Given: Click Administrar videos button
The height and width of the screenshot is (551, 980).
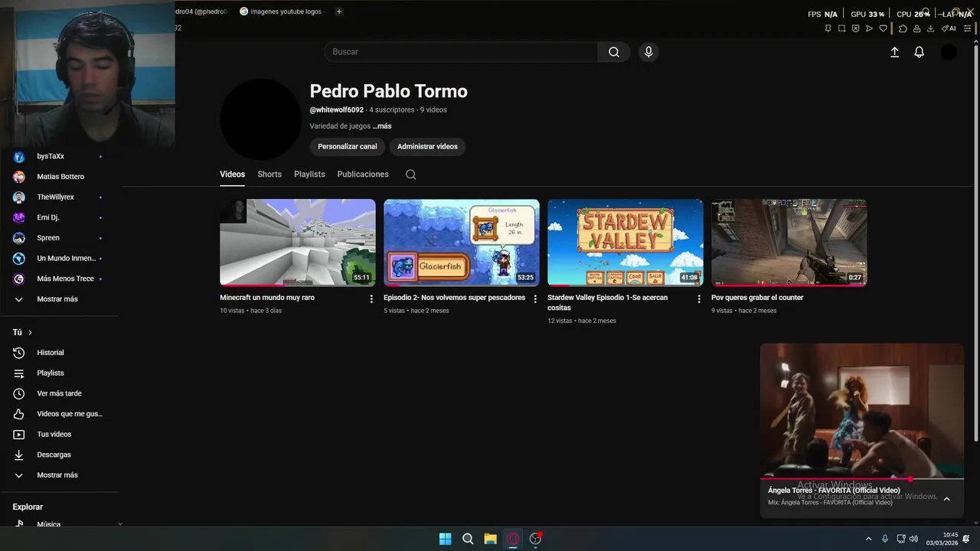Looking at the screenshot, I should coord(427,146).
